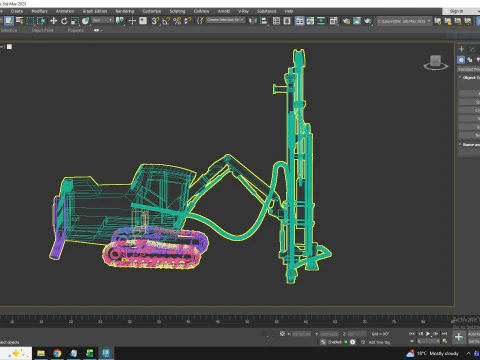Screen dimensions: 480x360
Task: Select the Select Object tool
Action: [x=9, y=21]
